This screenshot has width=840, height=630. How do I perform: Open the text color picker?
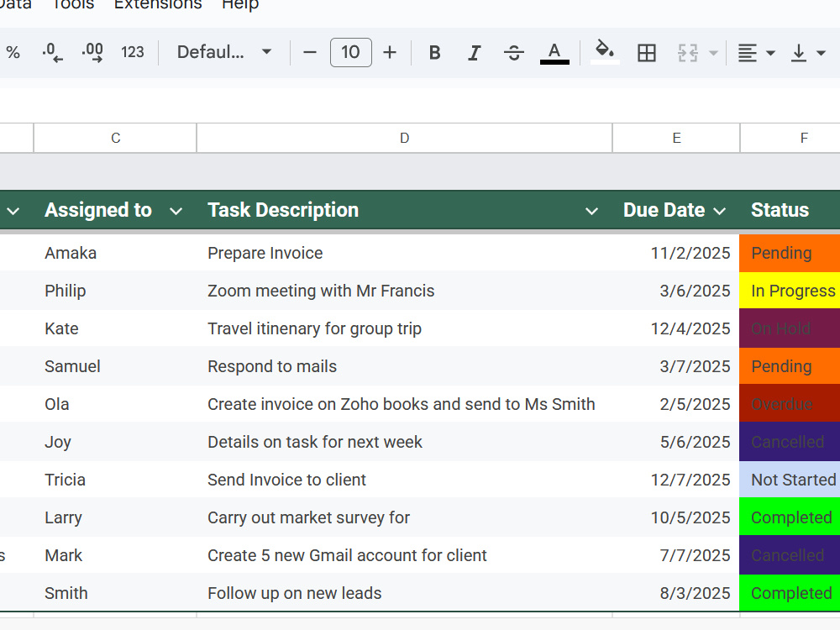tap(554, 52)
